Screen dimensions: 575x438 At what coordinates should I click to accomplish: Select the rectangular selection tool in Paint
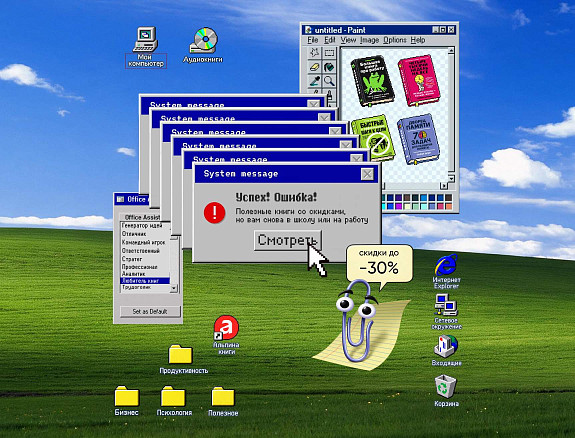point(329,53)
